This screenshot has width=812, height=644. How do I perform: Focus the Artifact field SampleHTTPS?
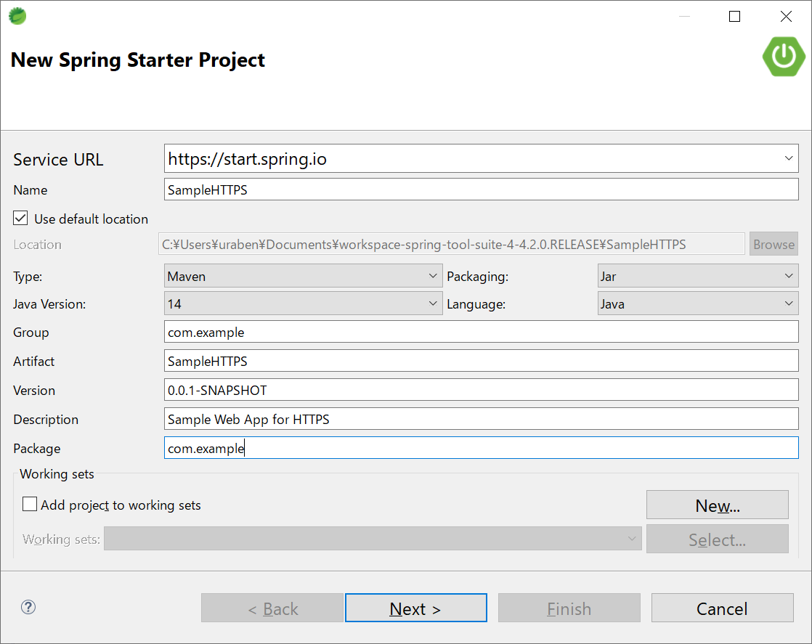(481, 361)
